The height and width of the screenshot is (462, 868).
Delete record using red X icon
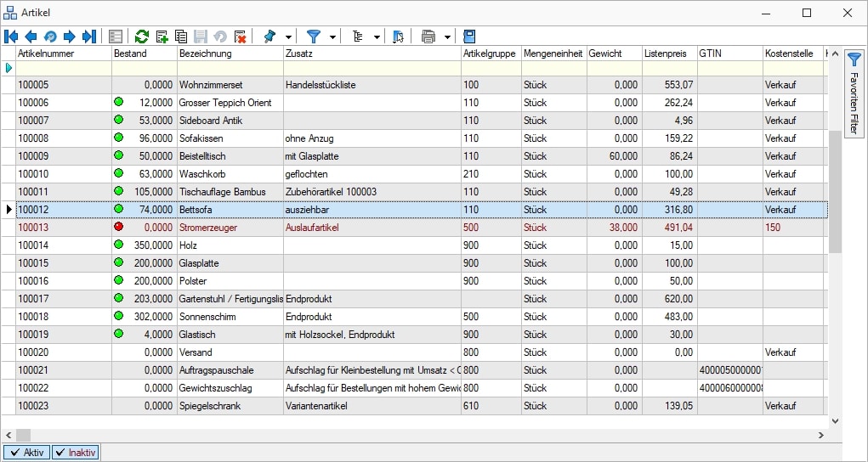pos(240,37)
